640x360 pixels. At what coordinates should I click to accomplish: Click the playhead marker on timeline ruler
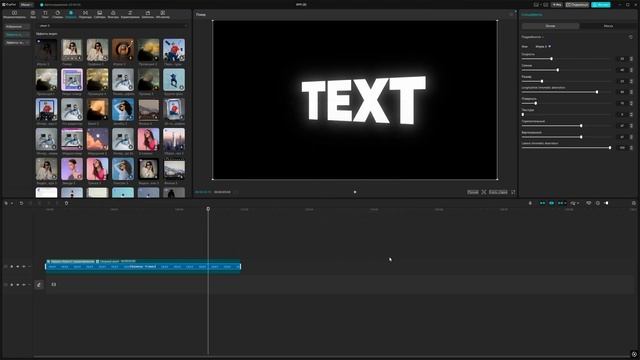coord(208,209)
